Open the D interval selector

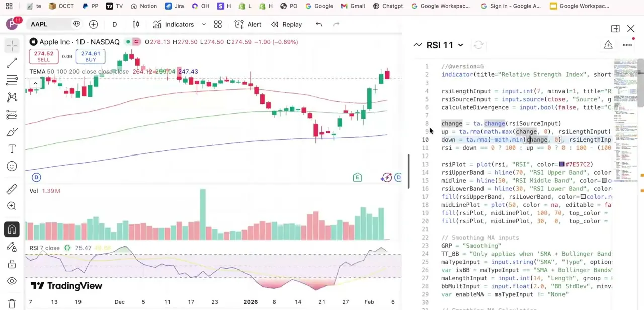click(114, 24)
